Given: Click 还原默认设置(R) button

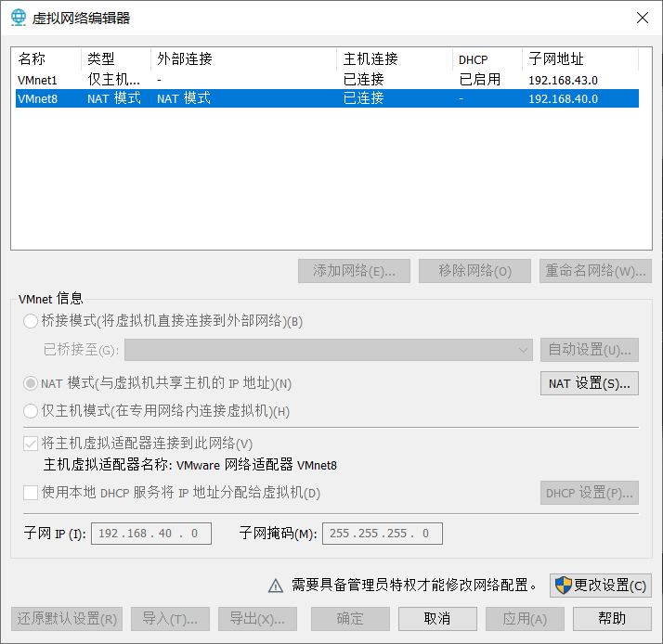Looking at the screenshot, I should 67,619.
